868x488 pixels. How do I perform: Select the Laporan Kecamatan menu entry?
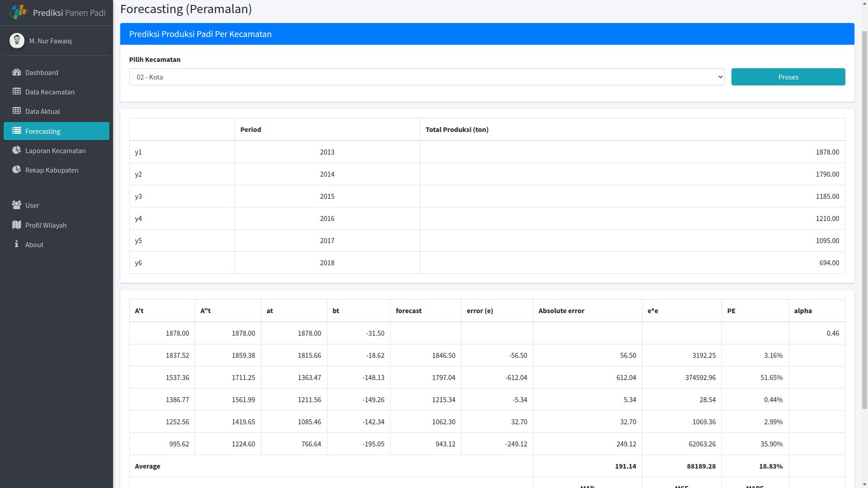(x=55, y=150)
